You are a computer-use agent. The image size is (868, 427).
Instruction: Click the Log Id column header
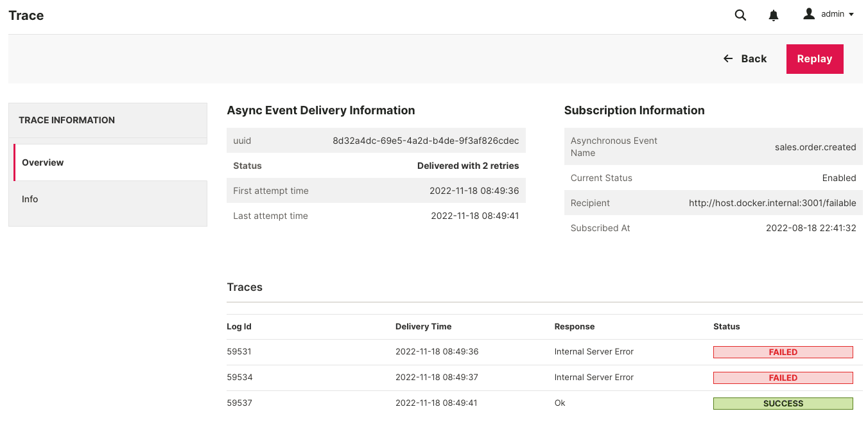click(239, 327)
